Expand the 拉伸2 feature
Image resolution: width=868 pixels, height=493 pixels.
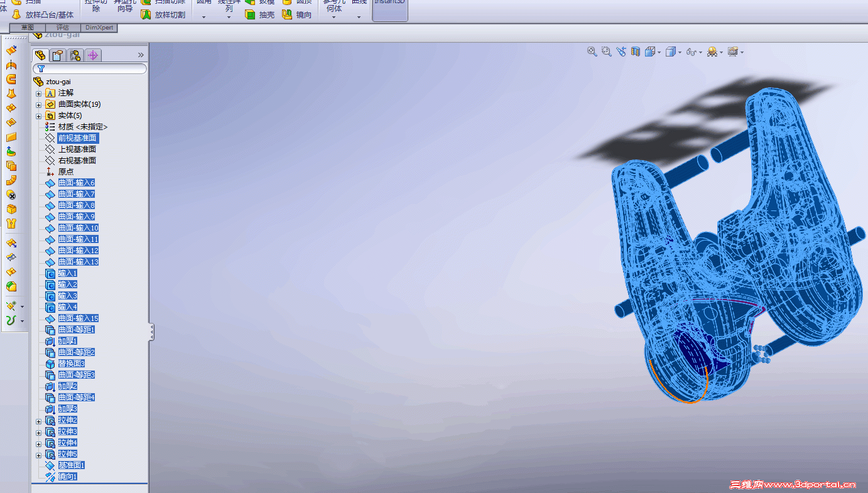pos(38,420)
